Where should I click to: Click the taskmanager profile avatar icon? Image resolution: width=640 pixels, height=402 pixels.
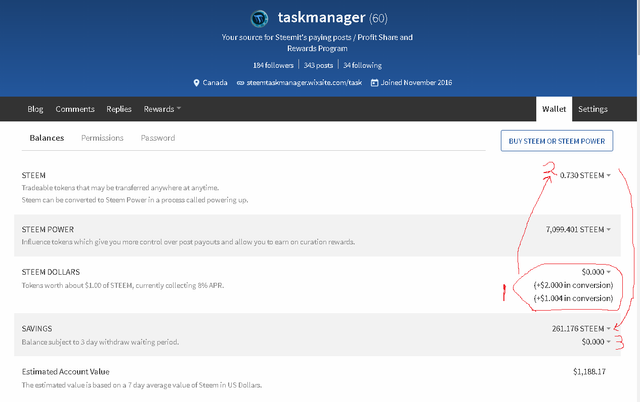[259, 18]
